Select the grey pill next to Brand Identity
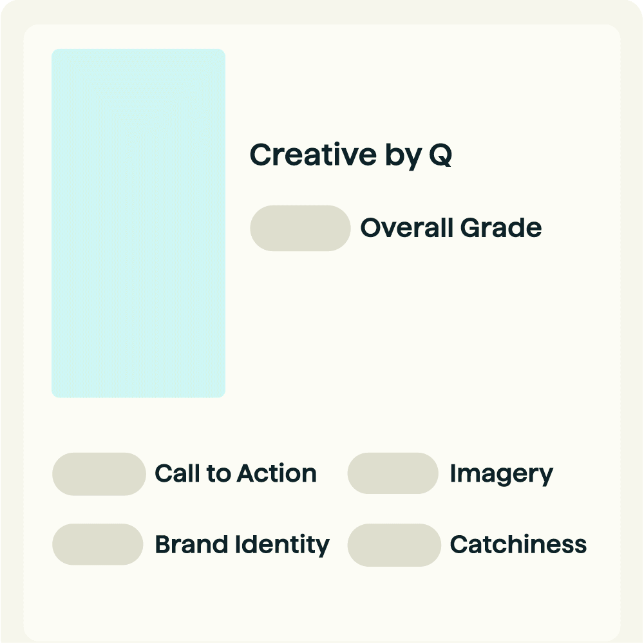The image size is (644, 644). 97,544
